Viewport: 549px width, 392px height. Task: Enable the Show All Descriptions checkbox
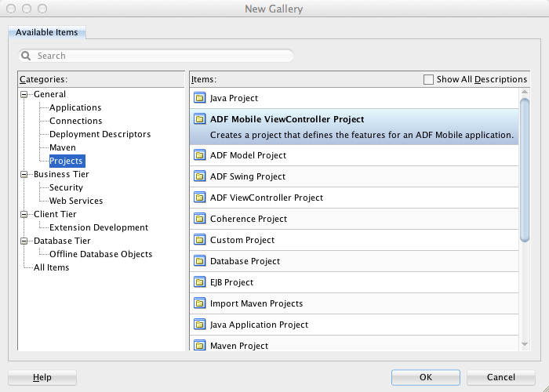point(428,79)
